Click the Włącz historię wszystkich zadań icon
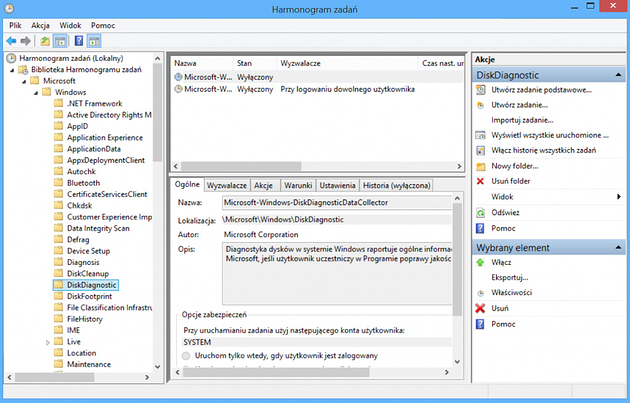 point(481,151)
